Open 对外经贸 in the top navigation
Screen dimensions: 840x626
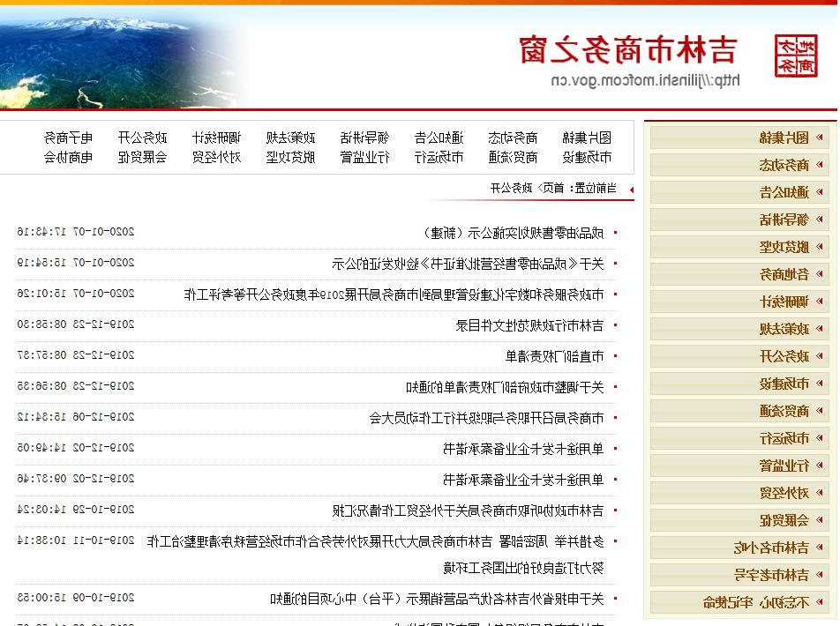217,158
